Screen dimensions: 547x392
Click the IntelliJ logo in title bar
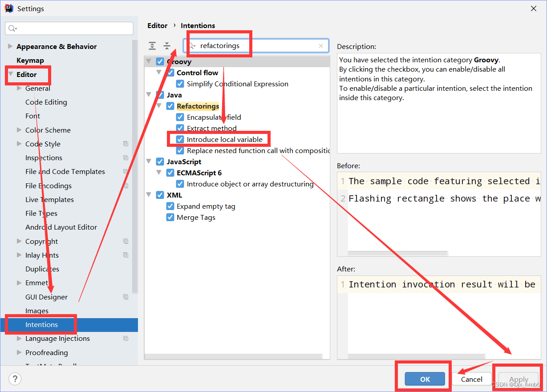[9, 8]
